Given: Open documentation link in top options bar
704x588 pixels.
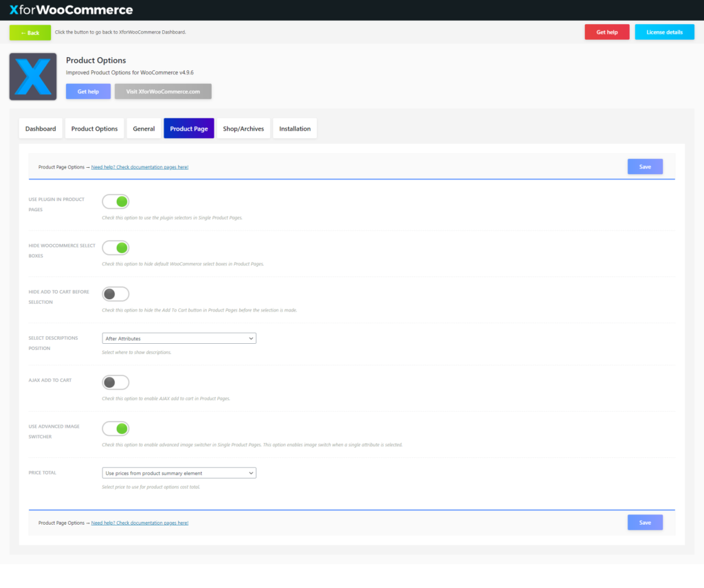Looking at the screenshot, I should (140, 167).
